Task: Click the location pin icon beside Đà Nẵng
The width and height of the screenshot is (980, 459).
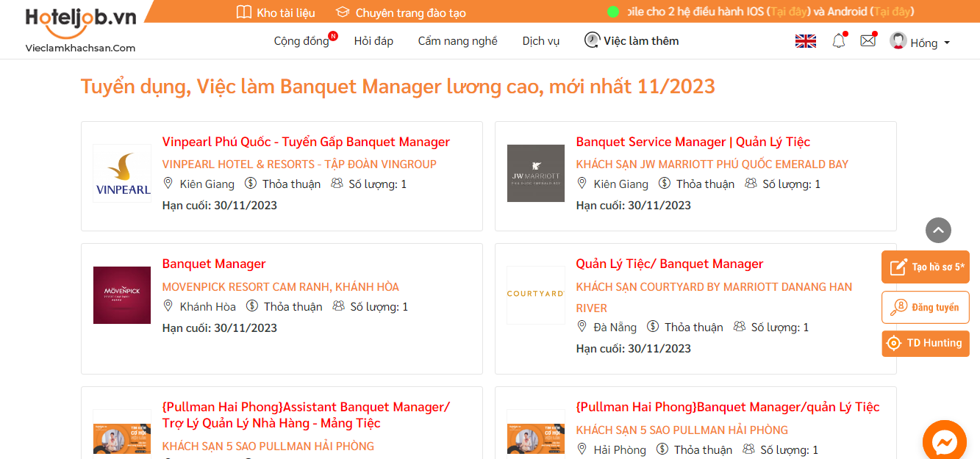Action: (x=582, y=327)
